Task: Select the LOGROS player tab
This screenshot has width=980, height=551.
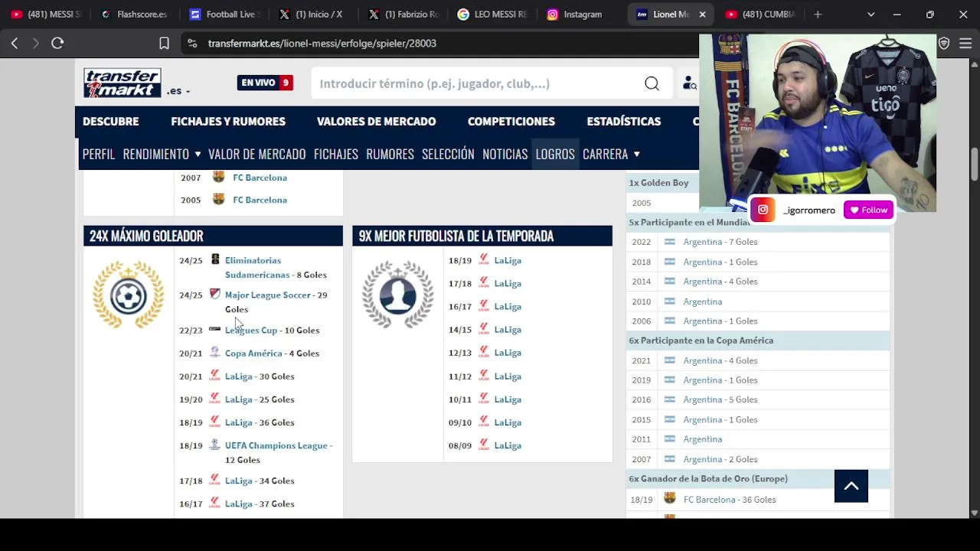Action: (x=555, y=154)
